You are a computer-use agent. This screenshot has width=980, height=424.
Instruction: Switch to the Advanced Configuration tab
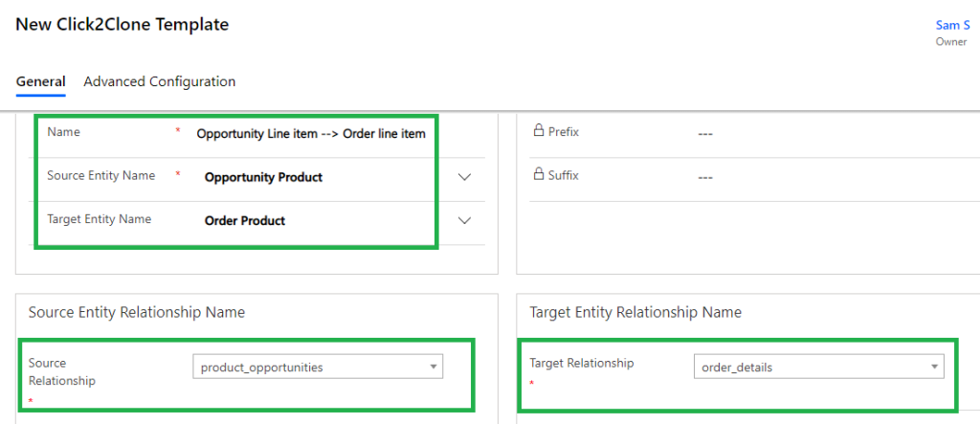(x=159, y=82)
